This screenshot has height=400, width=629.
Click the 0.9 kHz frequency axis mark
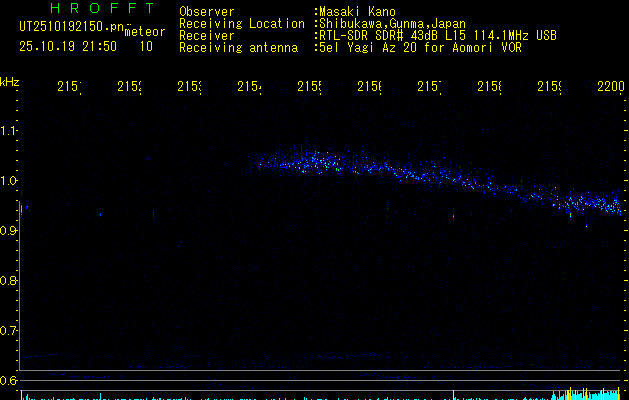pos(10,230)
